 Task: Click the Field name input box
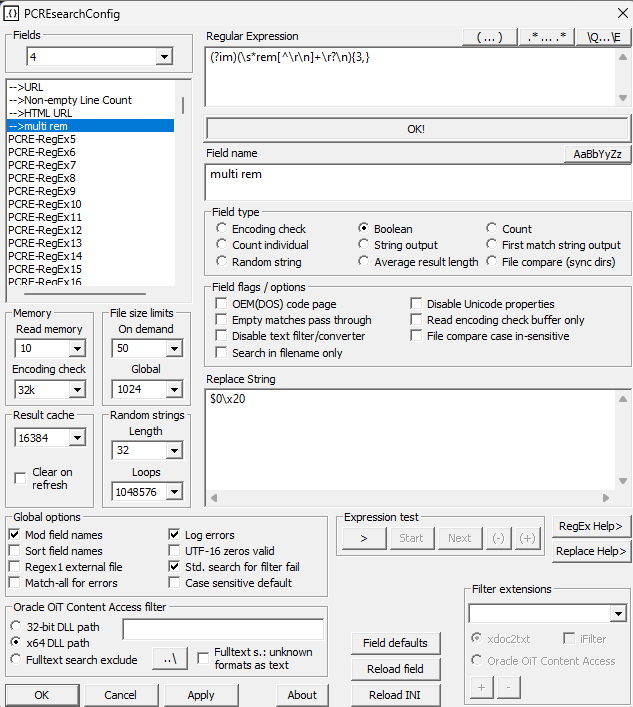tap(418, 182)
